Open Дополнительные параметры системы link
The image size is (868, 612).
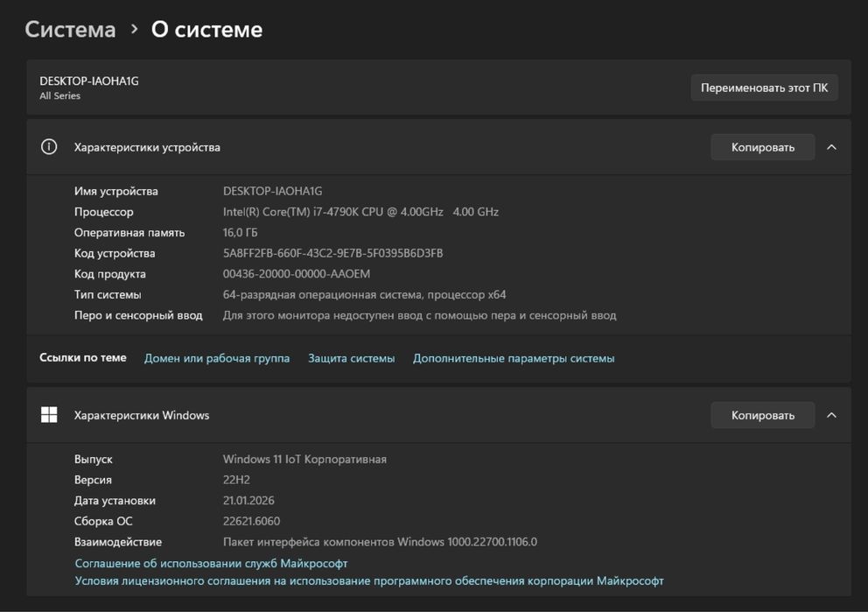coord(514,358)
